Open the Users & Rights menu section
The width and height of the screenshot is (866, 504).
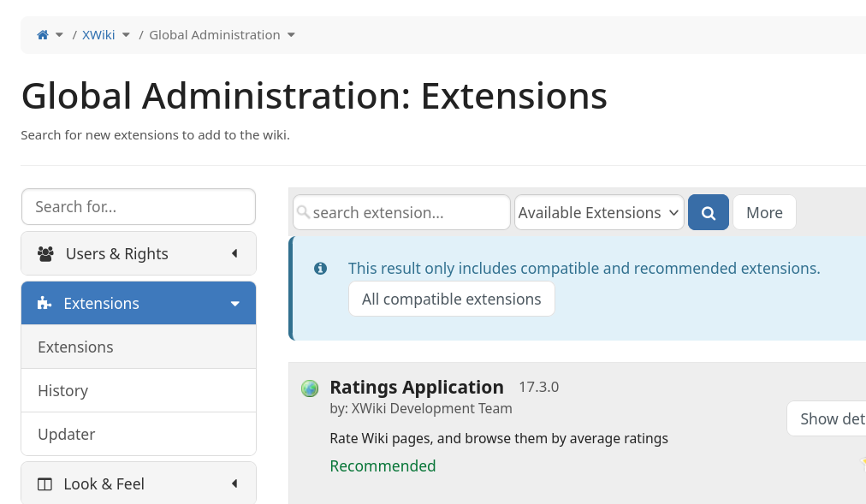(139, 253)
